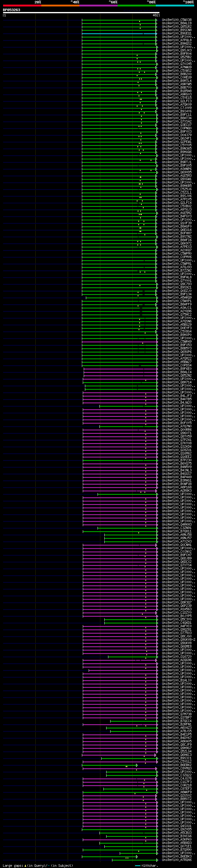Select hit label UniRef100_C7J0V9

point(176,108)
